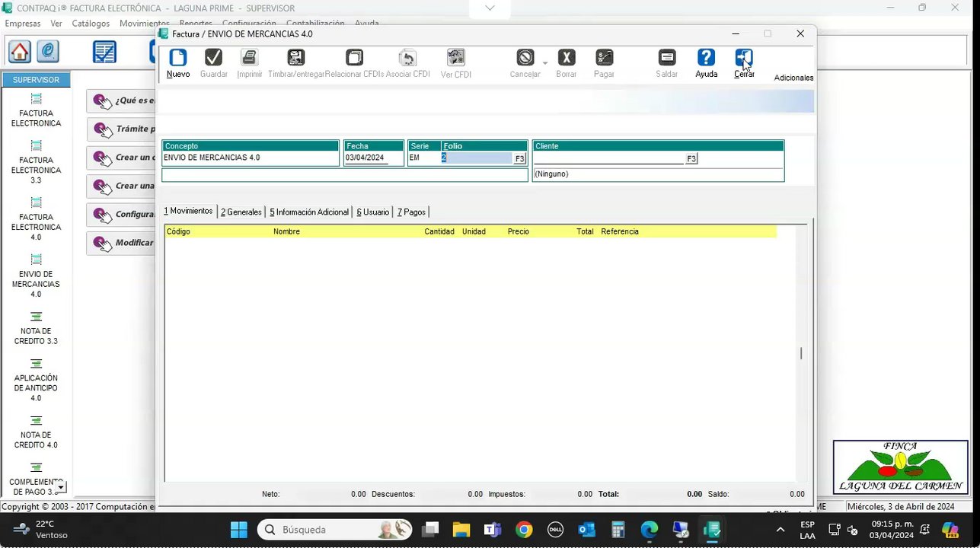Click the Cliente code field
Screen dimensions: 980x548
[609, 158]
